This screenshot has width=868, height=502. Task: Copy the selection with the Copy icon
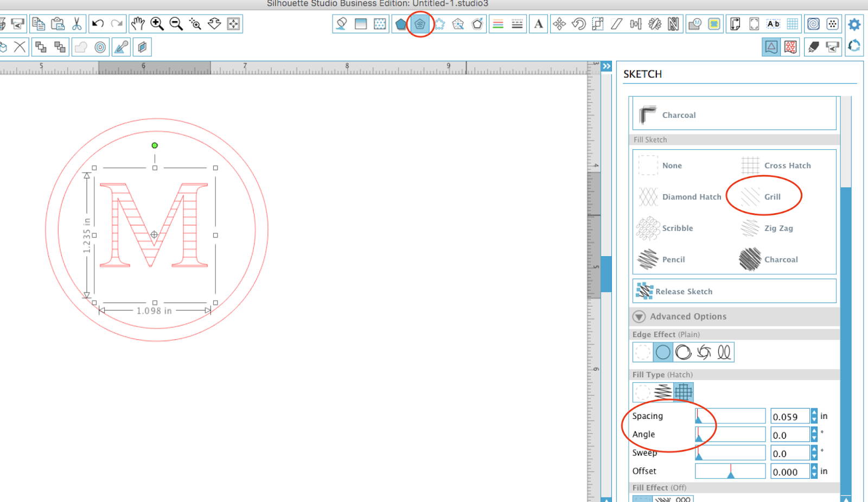tap(38, 24)
